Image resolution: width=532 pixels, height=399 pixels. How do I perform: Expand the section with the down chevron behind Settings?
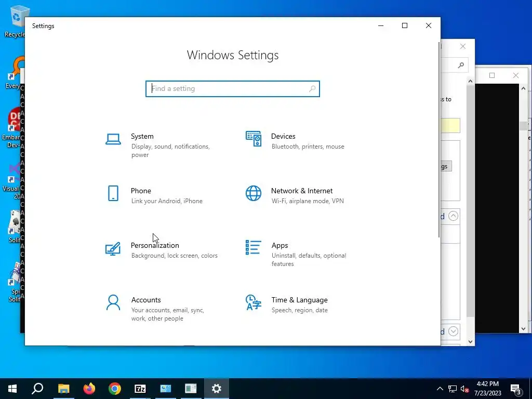pos(453,331)
